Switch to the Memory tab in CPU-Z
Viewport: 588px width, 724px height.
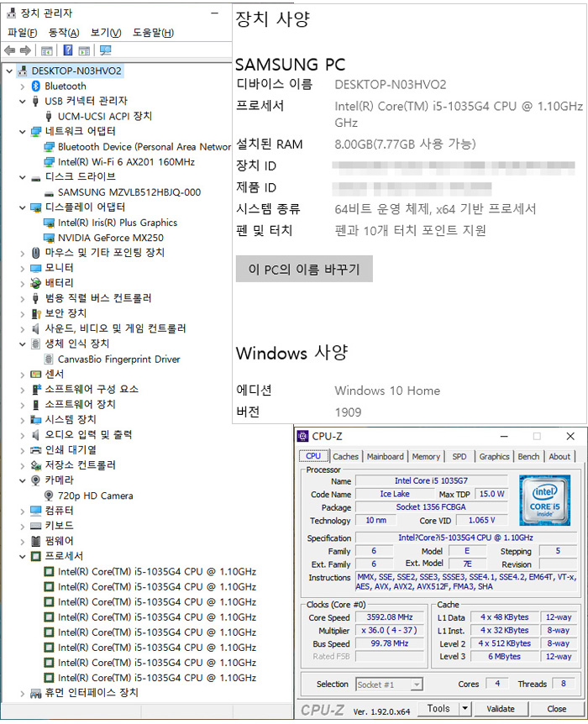click(x=426, y=456)
